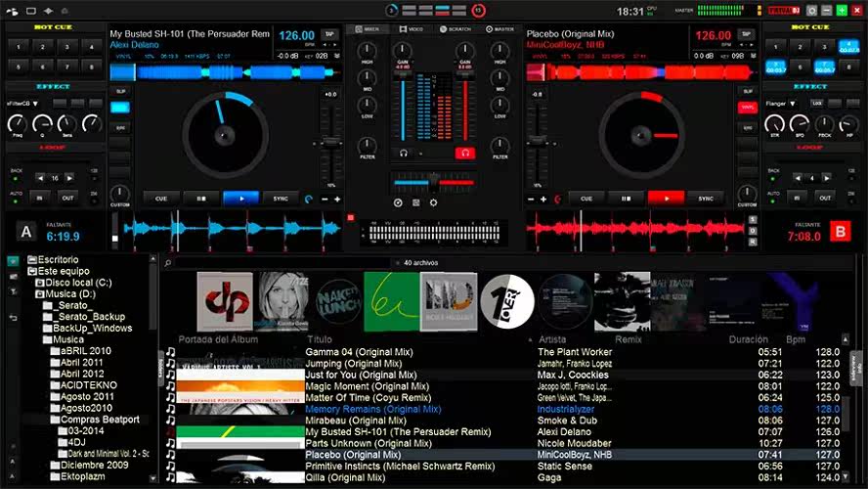Click the monitor layout icon top-left
The image size is (868, 489).
click(x=31, y=11)
